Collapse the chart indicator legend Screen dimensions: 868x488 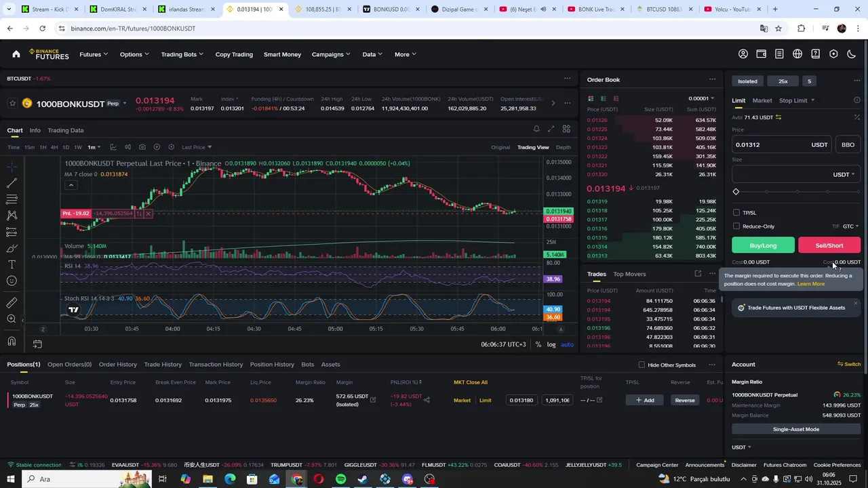click(71, 185)
